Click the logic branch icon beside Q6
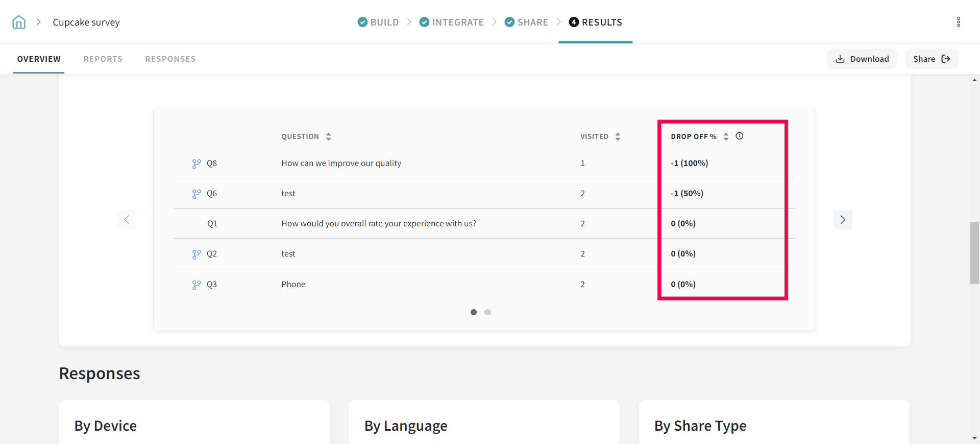 (x=197, y=194)
